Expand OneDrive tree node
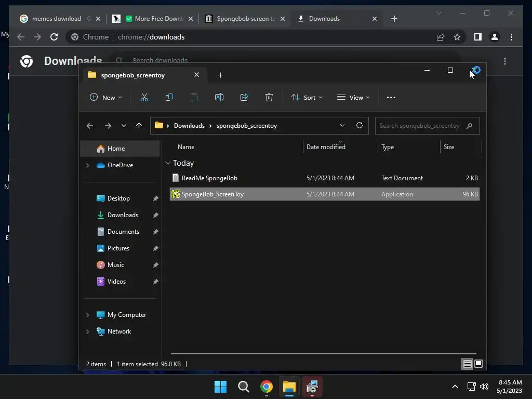 (x=87, y=165)
